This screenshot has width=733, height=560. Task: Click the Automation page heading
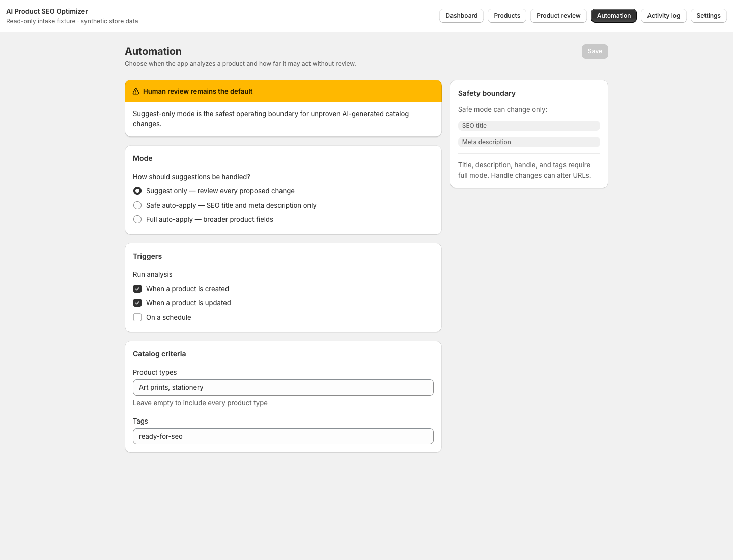click(x=153, y=51)
